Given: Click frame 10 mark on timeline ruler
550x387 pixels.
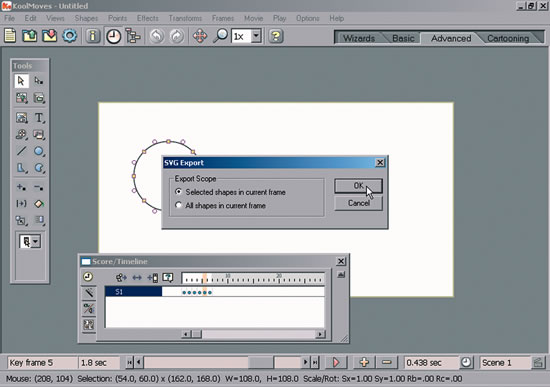Looking at the screenshot, I should pos(227,278).
